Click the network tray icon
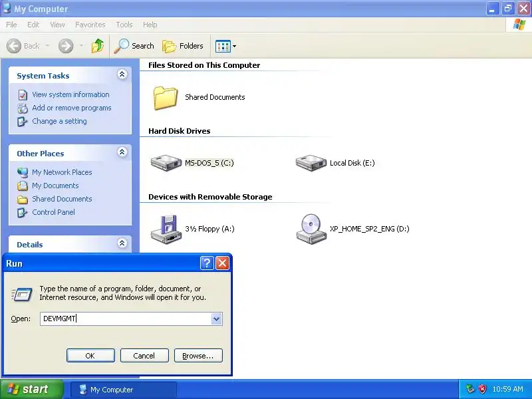This screenshot has width=532, height=399. 470,389
